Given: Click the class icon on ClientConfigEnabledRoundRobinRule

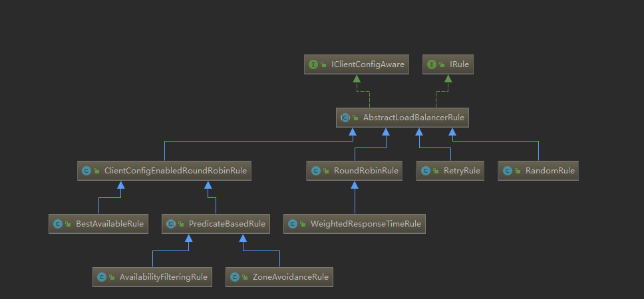Looking at the screenshot, I should pos(86,171).
